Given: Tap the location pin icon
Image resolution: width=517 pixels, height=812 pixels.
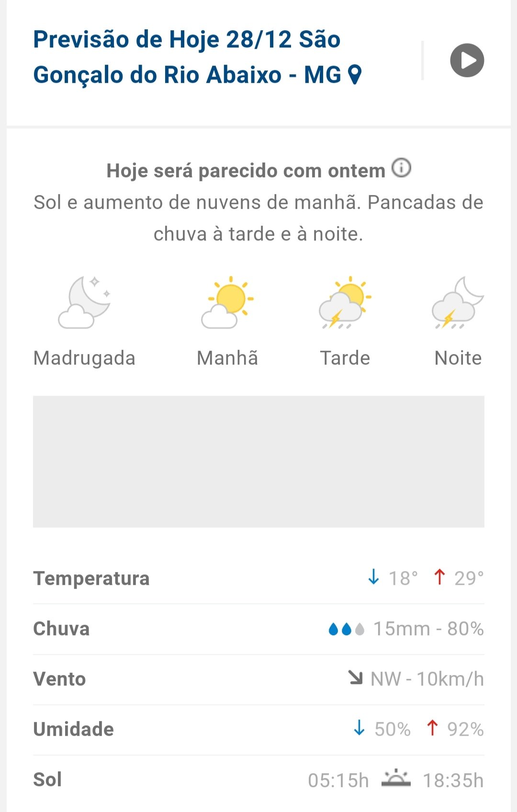Looking at the screenshot, I should (355, 75).
